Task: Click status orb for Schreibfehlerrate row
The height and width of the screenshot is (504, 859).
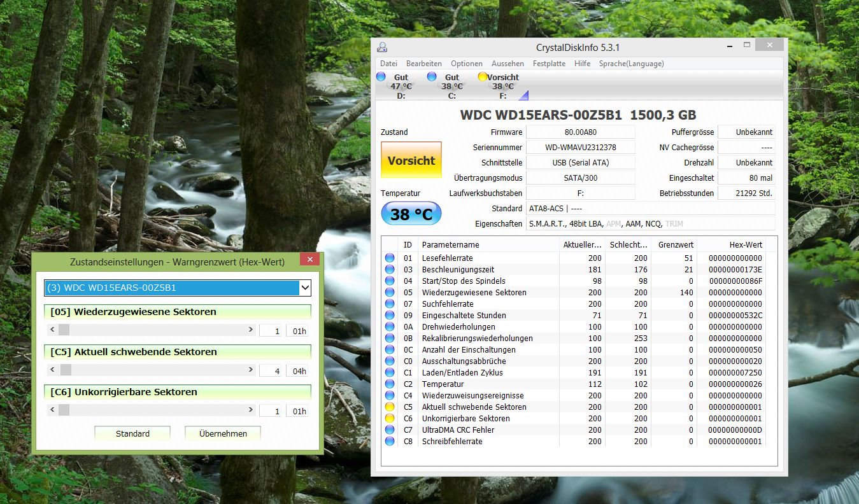Action: pyautogui.click(x=390, y=441)
